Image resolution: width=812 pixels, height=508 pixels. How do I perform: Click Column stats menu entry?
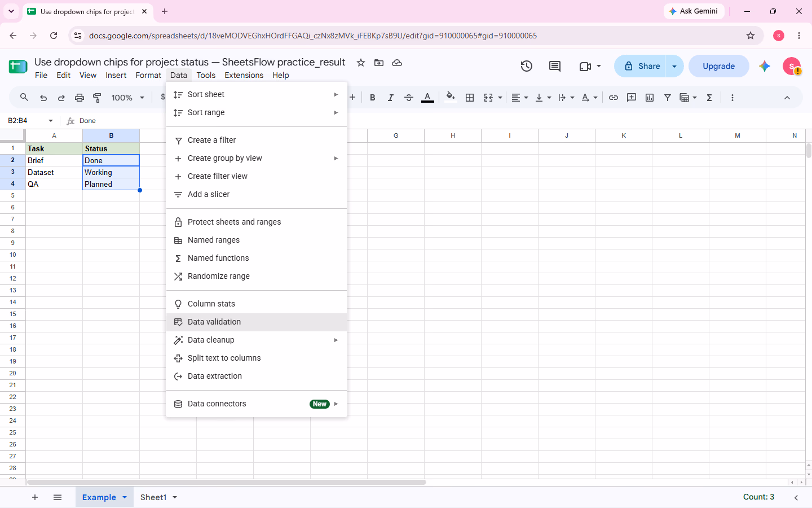click(257, 304)
